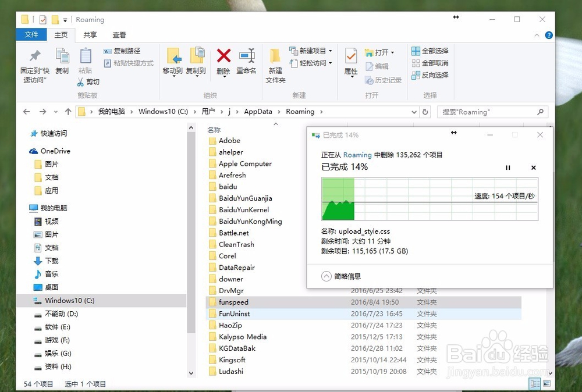Click 我的电脑 in the address bar

(x=111, y=112)
